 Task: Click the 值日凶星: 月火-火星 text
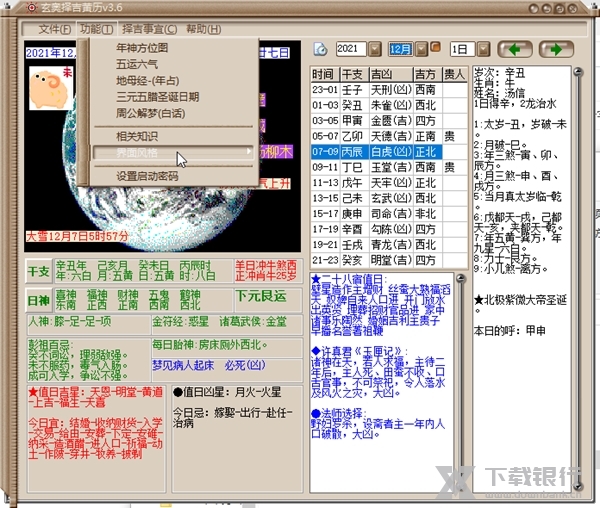click(227, 392)
